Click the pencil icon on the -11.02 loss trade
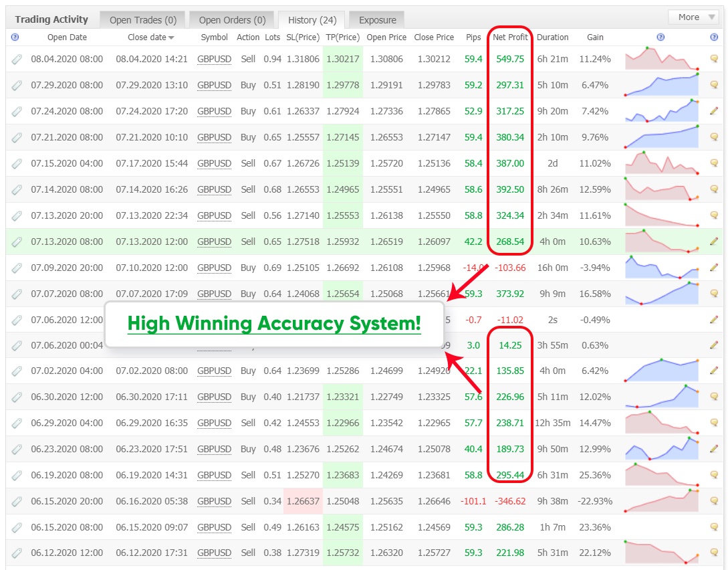Image resolution: width=728 pixels, height=570 pixels. click(x=714, y=320)
